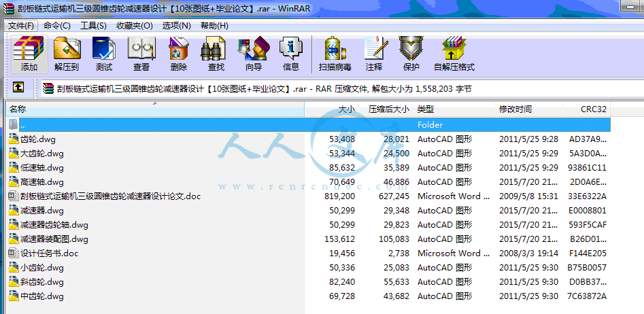Click the icon of 减速器.dwg file
Image resolution: width=644 pixels, height=314 pixels.
coord(14,211)
